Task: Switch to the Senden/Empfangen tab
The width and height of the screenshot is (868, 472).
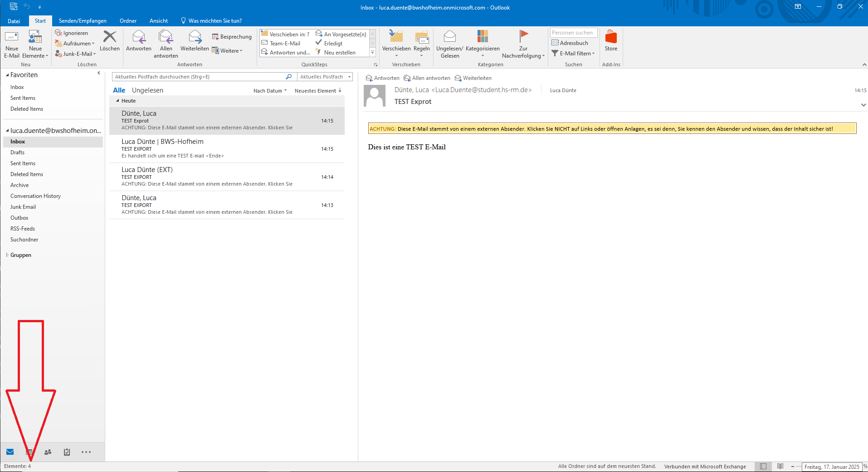Action: click(83, 21)
